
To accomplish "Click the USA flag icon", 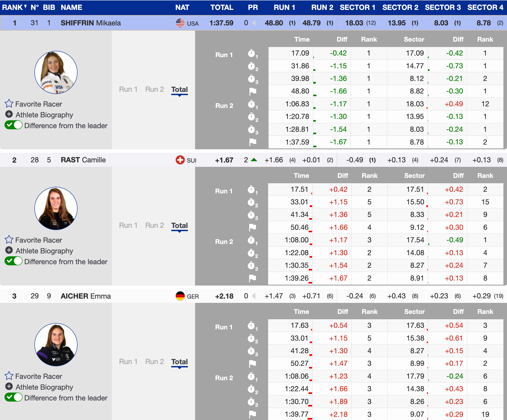I will 180,23.
